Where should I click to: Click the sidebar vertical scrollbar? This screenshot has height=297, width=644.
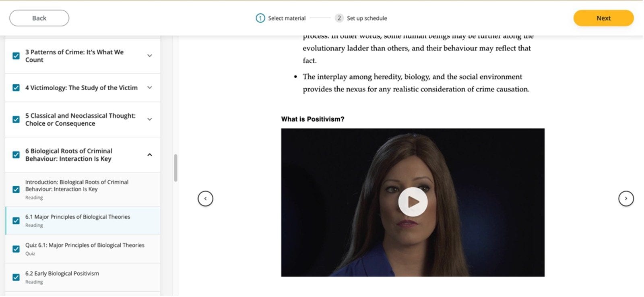(x=175, y=168)
